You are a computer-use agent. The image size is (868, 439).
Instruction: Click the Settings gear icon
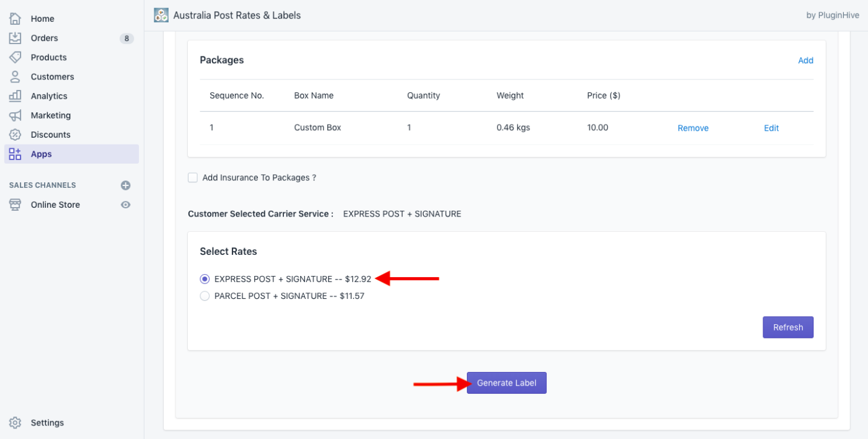pyautogui.click(x=15, y=423)
